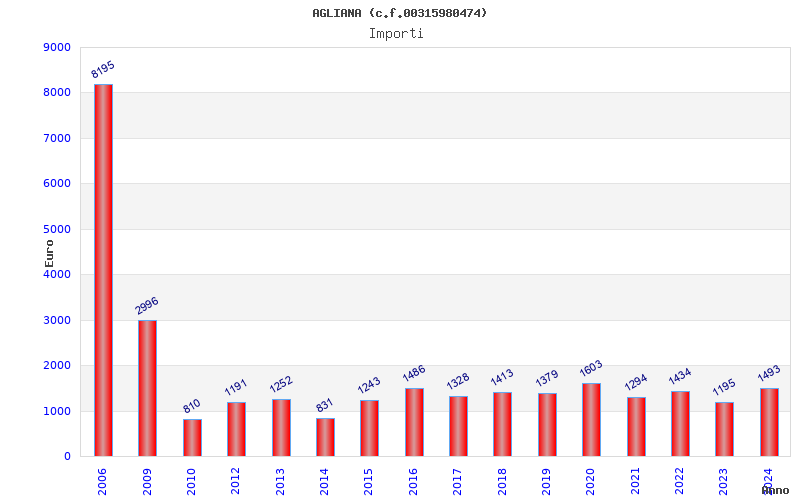The width and height of the screenshot is (800, 500).
Task: Click the 9000 y-axis tick label
Action: pyautogui.click(x=57, y=47)
